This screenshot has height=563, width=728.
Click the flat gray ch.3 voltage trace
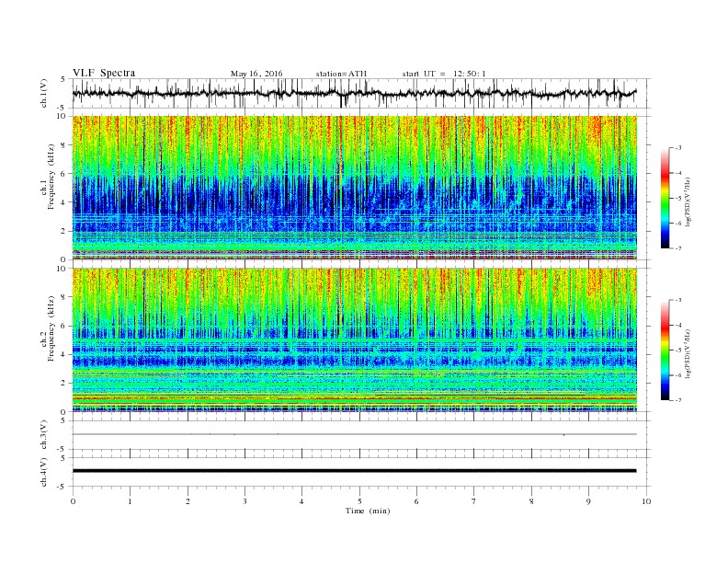(354, 434)
